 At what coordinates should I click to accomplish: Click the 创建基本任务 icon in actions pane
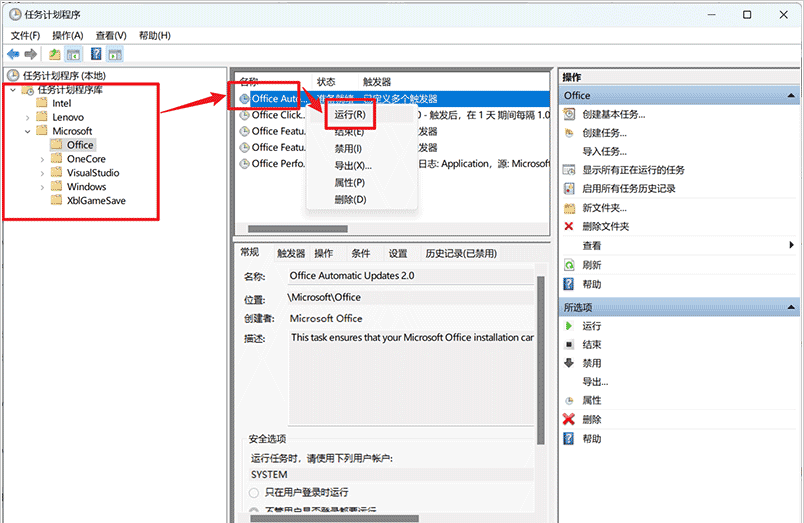569,114
